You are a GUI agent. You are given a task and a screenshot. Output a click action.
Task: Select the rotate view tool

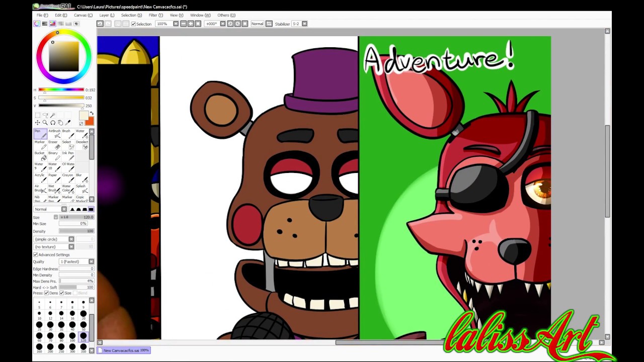(53, 123)
